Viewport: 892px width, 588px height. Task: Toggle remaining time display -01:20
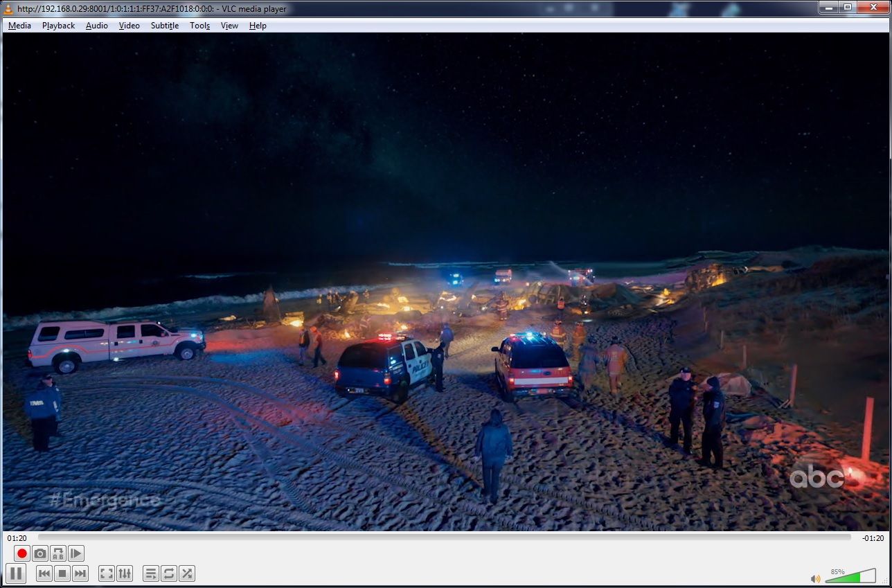click(x=873, y=538)
